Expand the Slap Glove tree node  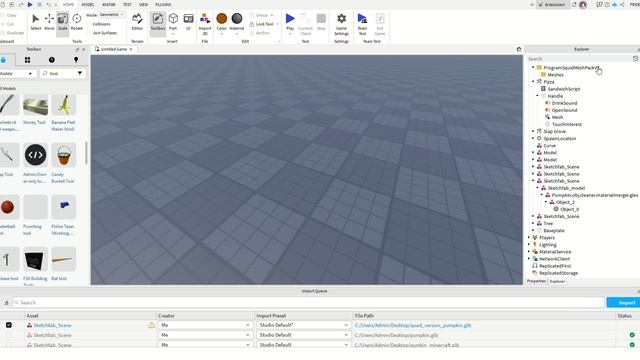pos(533,131)
